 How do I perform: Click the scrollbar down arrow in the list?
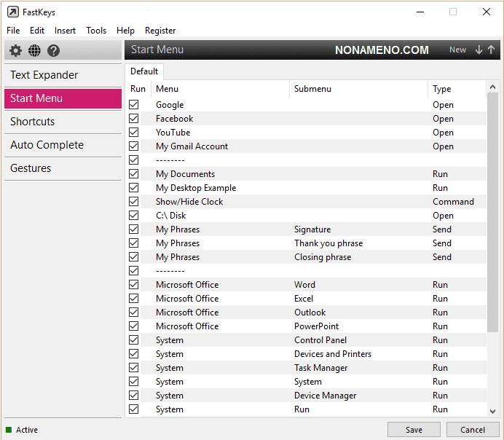coord(492,410)
